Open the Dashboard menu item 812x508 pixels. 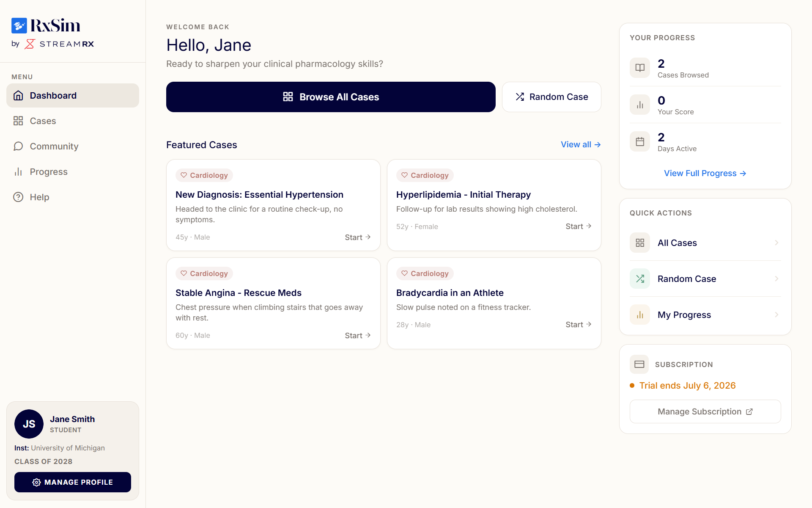pos(73,96)
